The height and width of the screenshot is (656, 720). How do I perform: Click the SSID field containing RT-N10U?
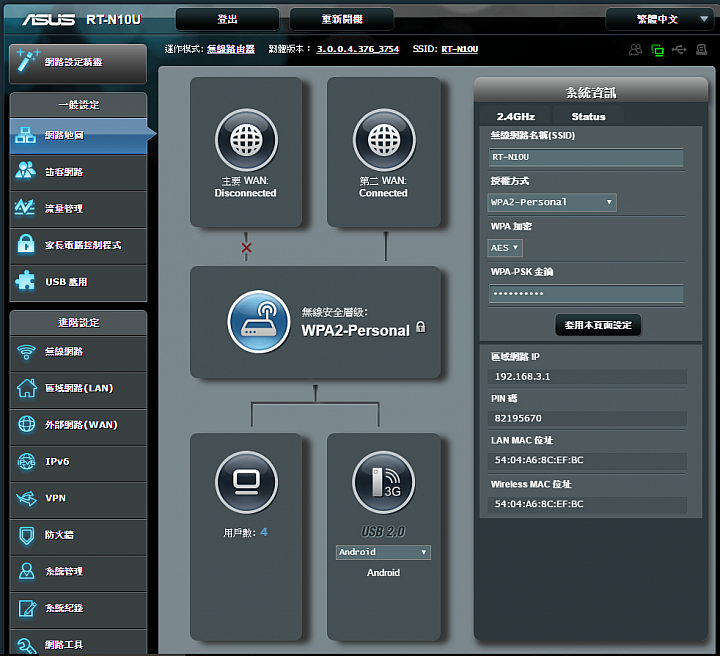(x=586, y=157)
